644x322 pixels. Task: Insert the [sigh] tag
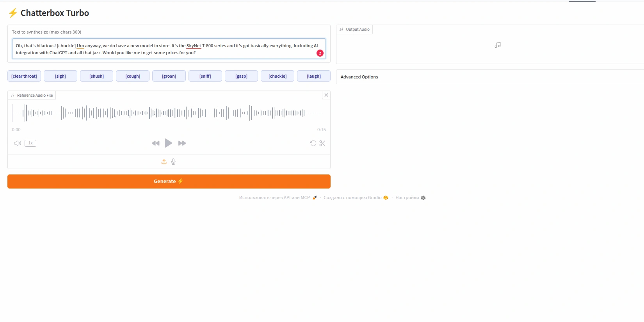(60, 76)
